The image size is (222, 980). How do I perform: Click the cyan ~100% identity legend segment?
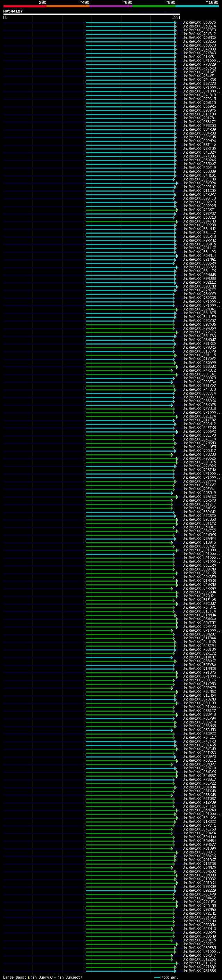[x=197, y=7]
